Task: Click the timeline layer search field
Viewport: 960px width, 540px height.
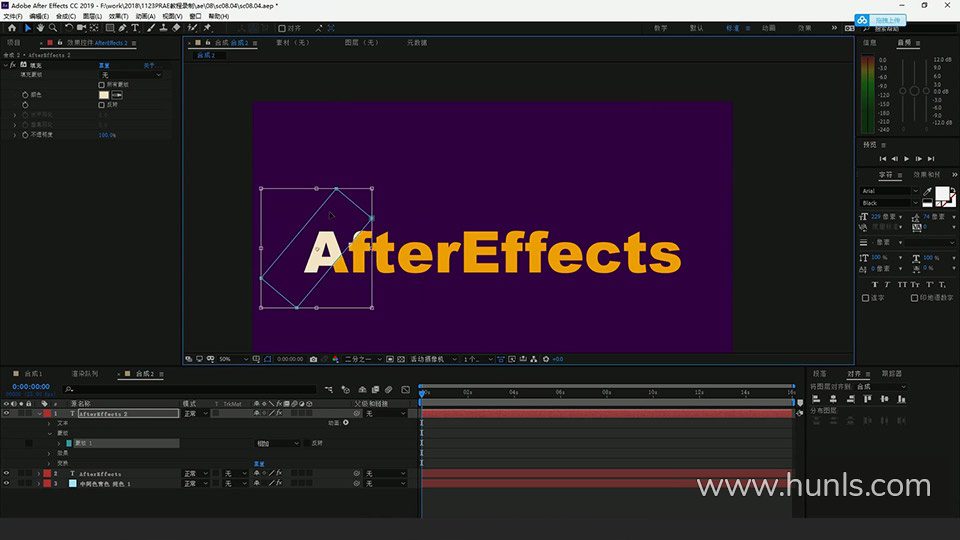Action: [x=191, y=389]
